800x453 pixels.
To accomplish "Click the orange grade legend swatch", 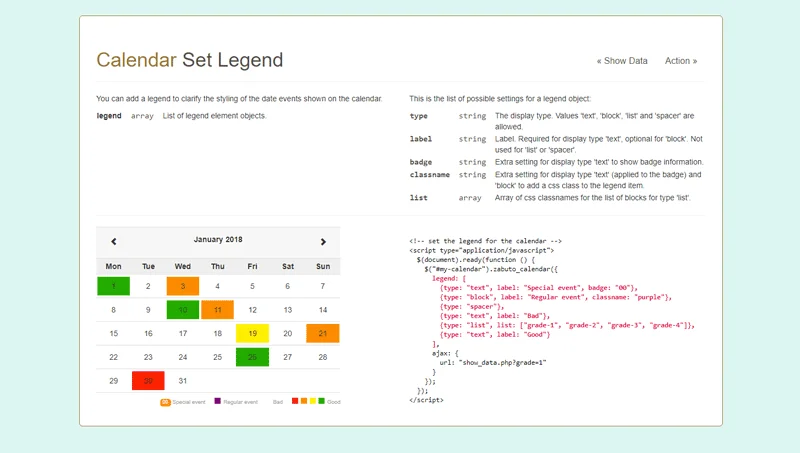I will tap(304, 401).
